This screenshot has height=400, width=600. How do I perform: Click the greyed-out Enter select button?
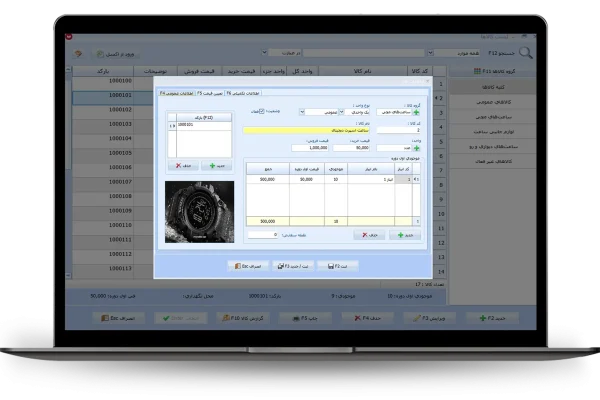(181, 318)
